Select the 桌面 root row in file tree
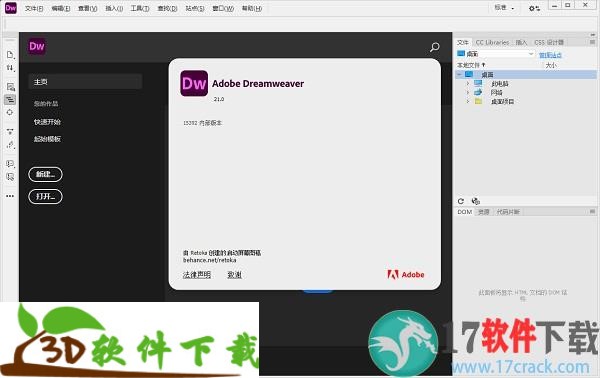The height and width of the screenshot is (378, 600). pos(526,75)
